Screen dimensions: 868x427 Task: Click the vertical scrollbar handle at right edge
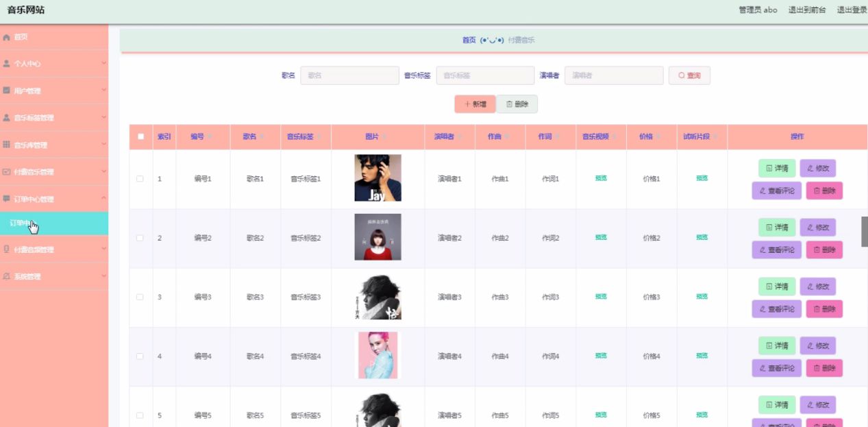coord(865,232)
